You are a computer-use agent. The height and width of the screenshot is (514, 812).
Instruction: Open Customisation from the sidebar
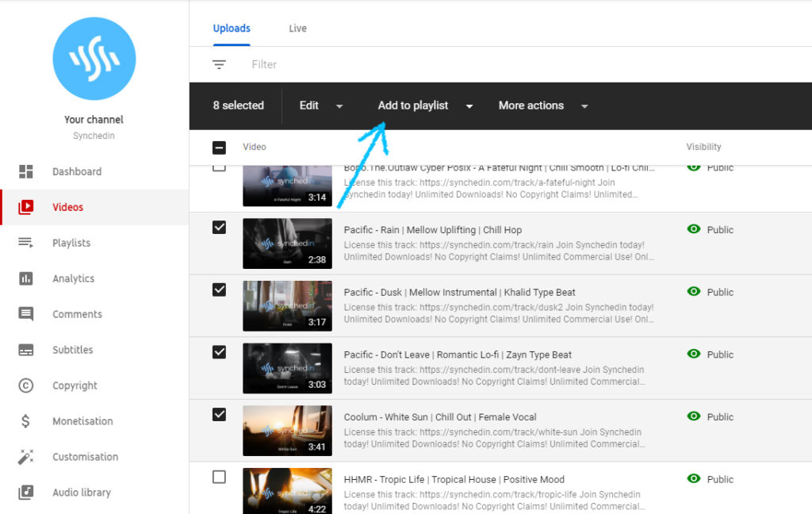[86, 456]
